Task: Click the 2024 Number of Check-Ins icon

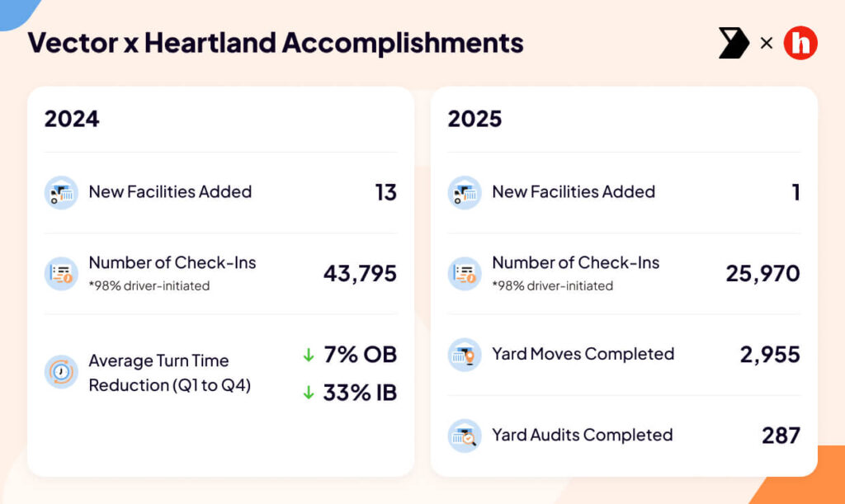Action: point(61,274)
